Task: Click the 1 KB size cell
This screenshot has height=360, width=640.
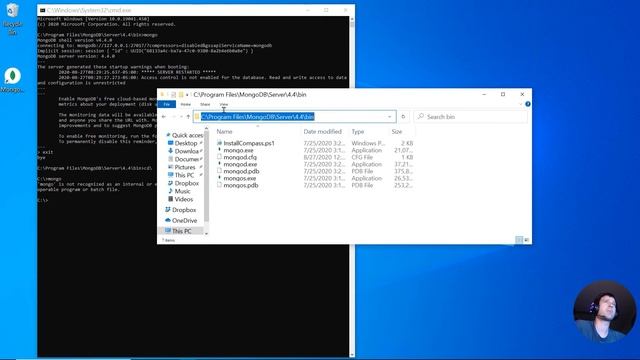Action: click(407, 157)
